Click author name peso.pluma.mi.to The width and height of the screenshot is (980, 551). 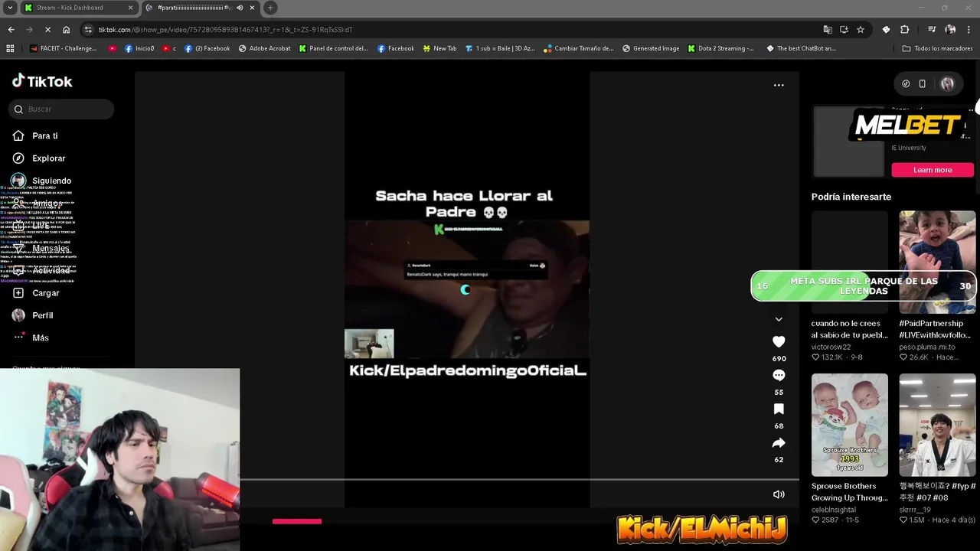tap(927, 347)
